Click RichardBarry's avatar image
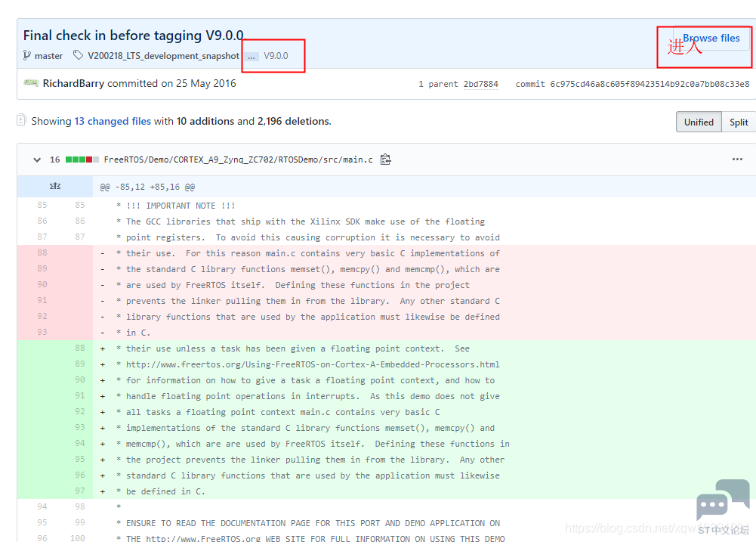The height and width of the screenshot is (542, 756). 31,82
